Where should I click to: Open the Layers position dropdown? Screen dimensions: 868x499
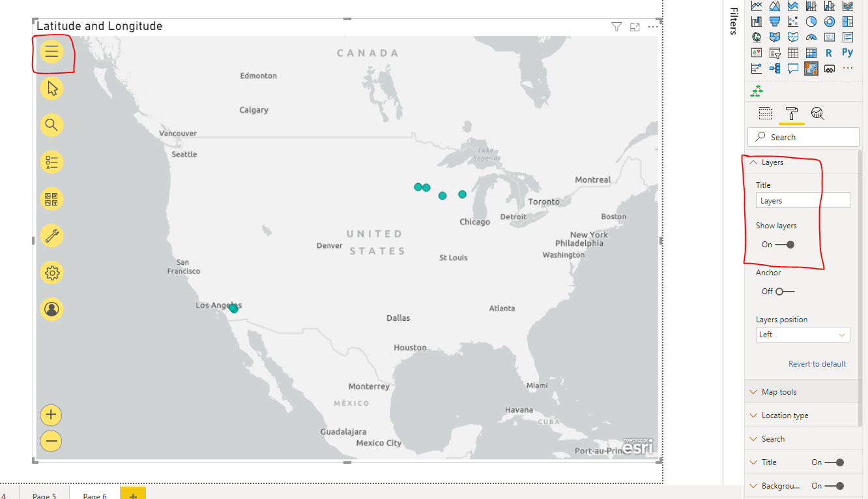(803, 335)
